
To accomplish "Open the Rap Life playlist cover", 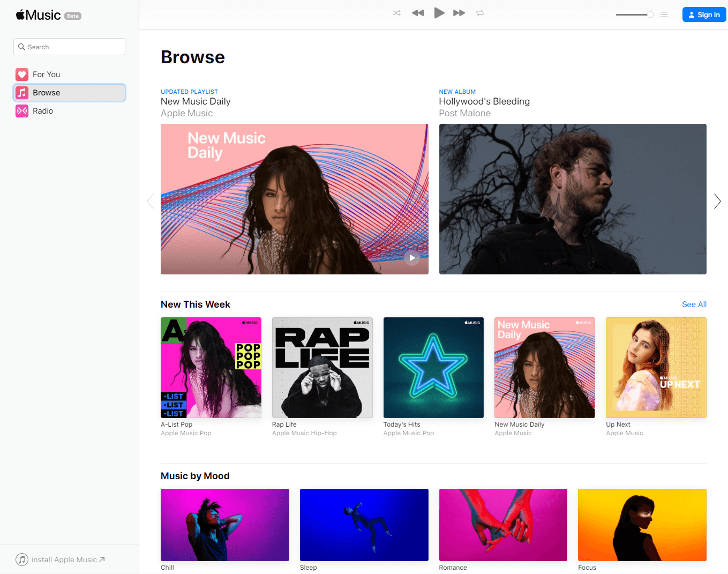I will [x=322, y=368].
